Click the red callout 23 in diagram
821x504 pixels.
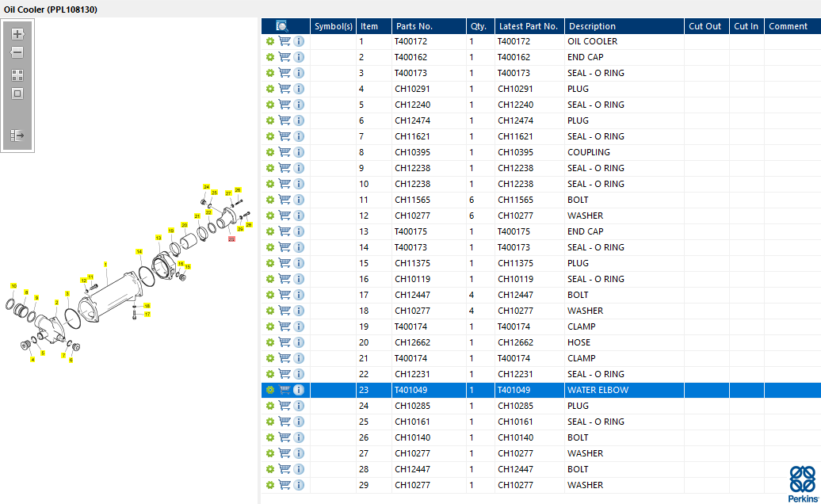coord(231,239)
